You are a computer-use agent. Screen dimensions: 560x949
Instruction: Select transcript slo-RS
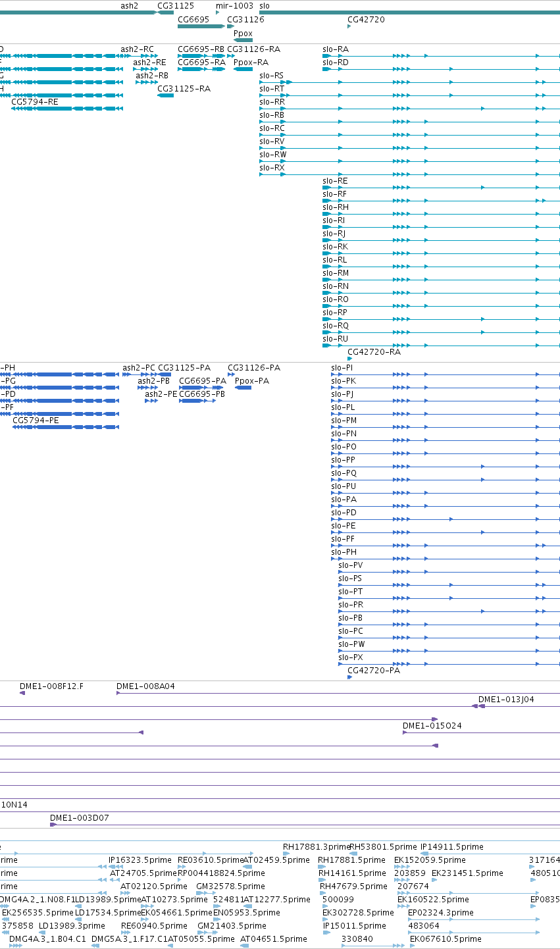coord(272,76)
